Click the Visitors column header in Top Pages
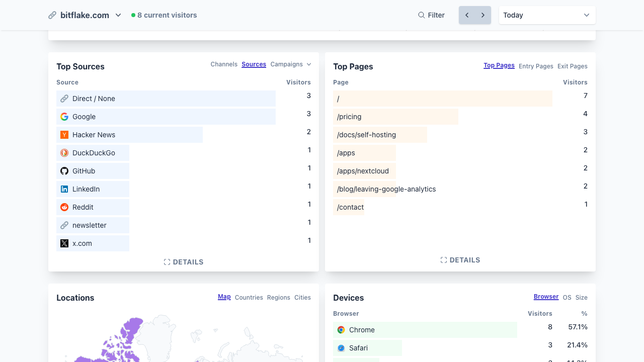This screenshot has height=362, width=644. click(575, 82)
